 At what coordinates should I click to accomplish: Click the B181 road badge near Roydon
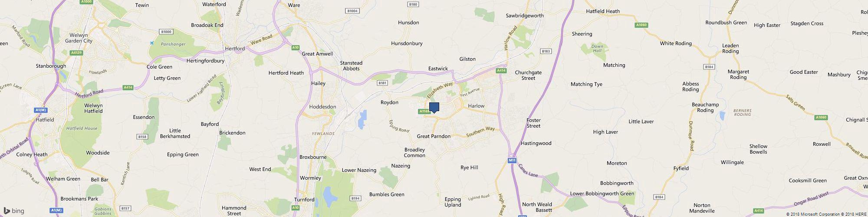[x=382, y=82]
